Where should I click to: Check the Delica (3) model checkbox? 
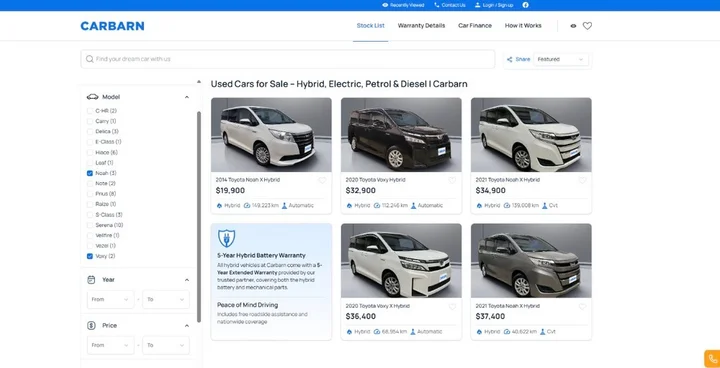point(90,131)
